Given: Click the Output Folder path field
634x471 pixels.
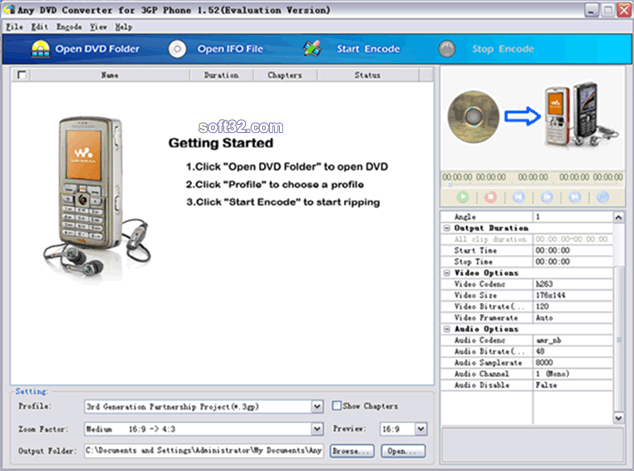Looking at the screenshot, I should click(x=204, y=450).
